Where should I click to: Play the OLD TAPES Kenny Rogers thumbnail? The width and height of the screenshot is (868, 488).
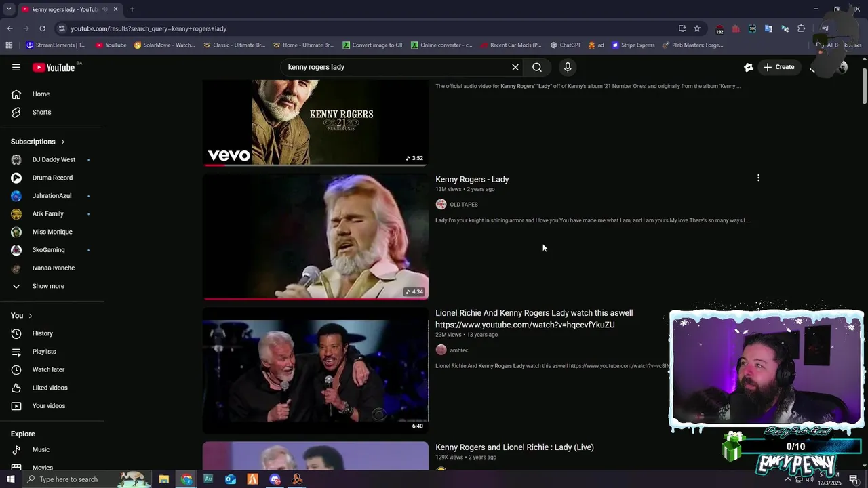315,237
